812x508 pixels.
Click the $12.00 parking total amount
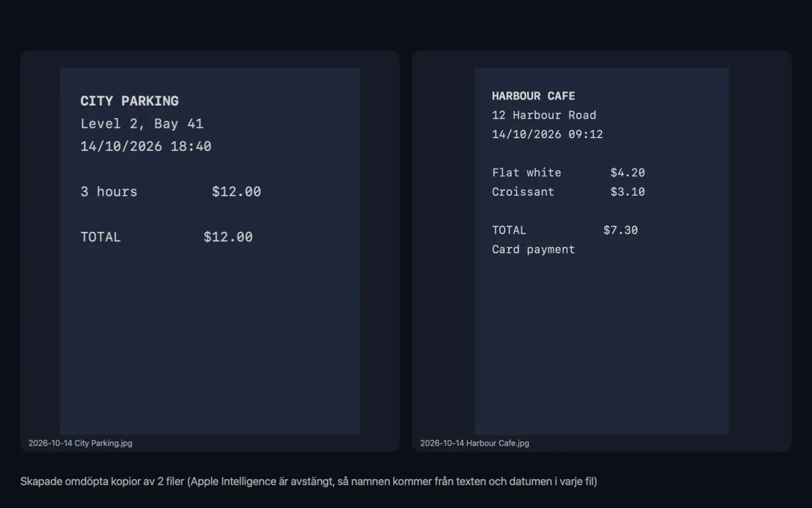[x=228, y=237]
